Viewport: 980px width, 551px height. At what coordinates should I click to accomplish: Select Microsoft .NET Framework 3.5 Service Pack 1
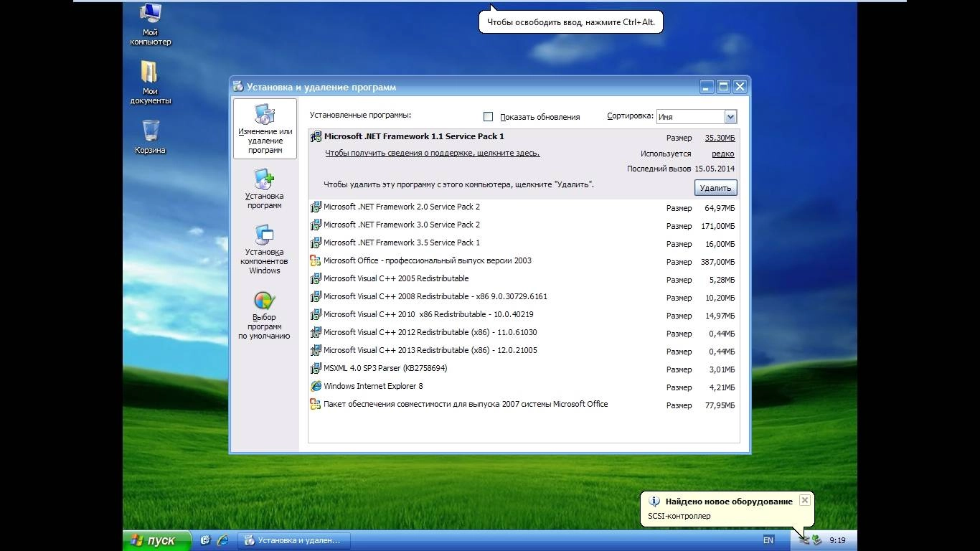point(524,243)
